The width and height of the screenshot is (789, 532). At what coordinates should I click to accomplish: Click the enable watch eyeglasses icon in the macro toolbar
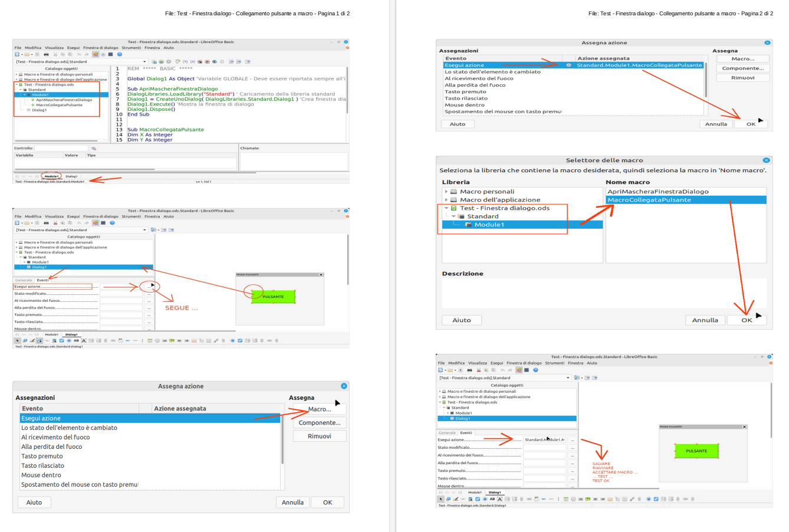click(215, 61)
